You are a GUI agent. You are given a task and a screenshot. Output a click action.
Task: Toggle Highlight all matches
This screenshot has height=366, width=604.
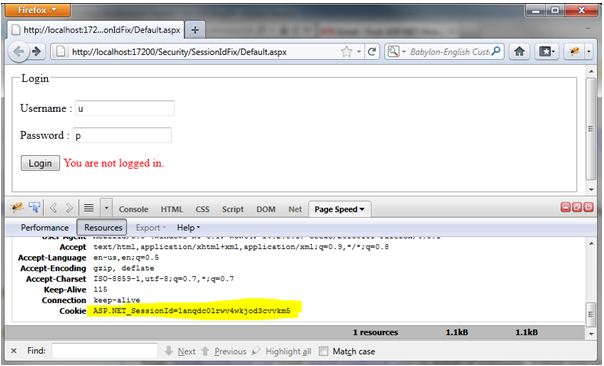click(x=282, y=351)
